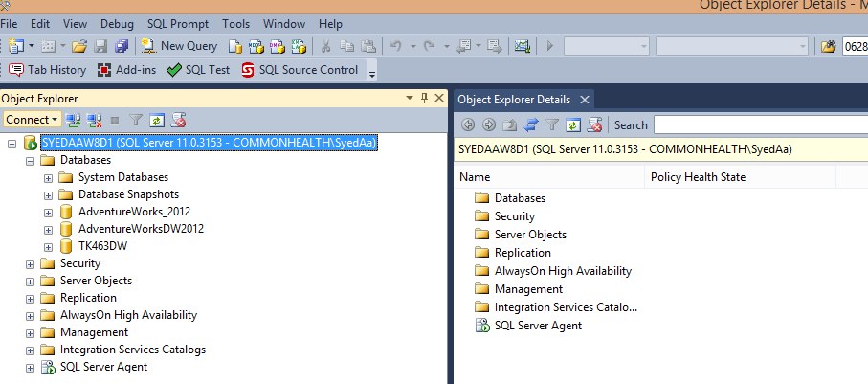Image resolution: width=868 pixels, height=384 pixels.
Task: Close the Object Explorer Details tab
Action: click(x=584, y=100)
